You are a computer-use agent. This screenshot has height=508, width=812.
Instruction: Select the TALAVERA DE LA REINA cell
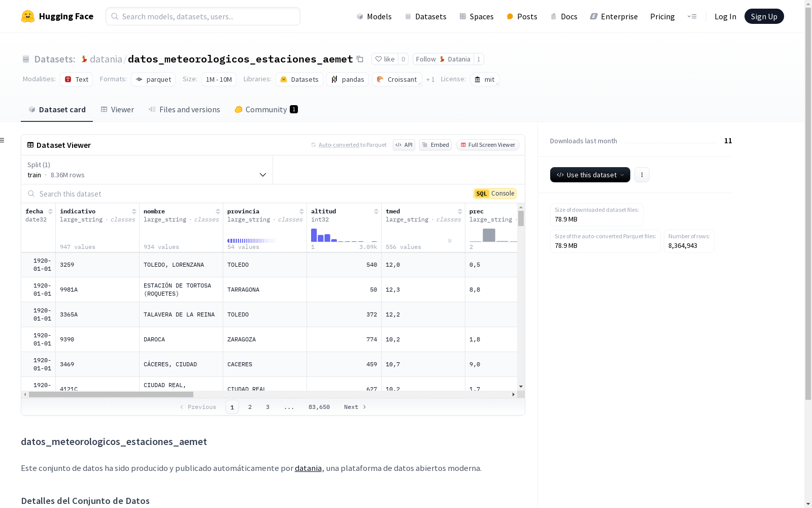tap(181, 314)
